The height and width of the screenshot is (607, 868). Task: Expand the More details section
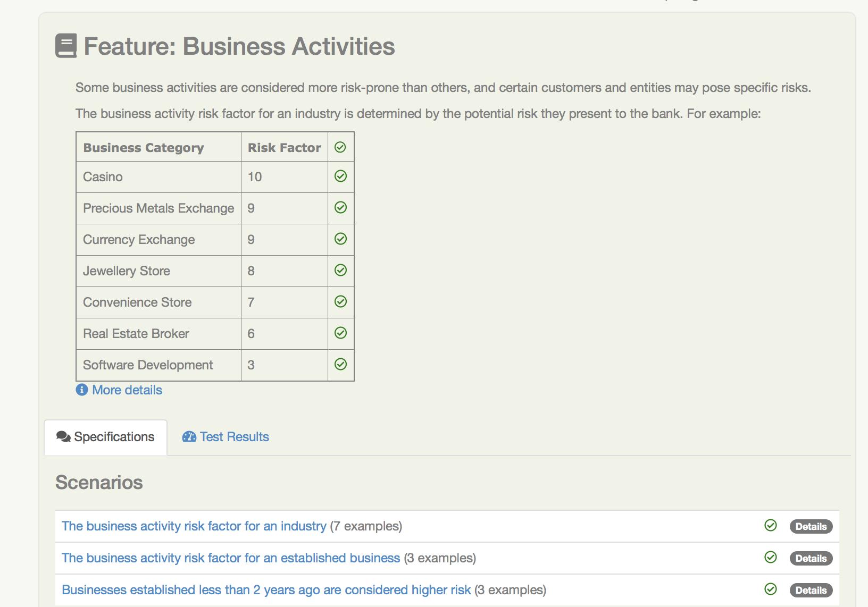click(x=126, y=390)
